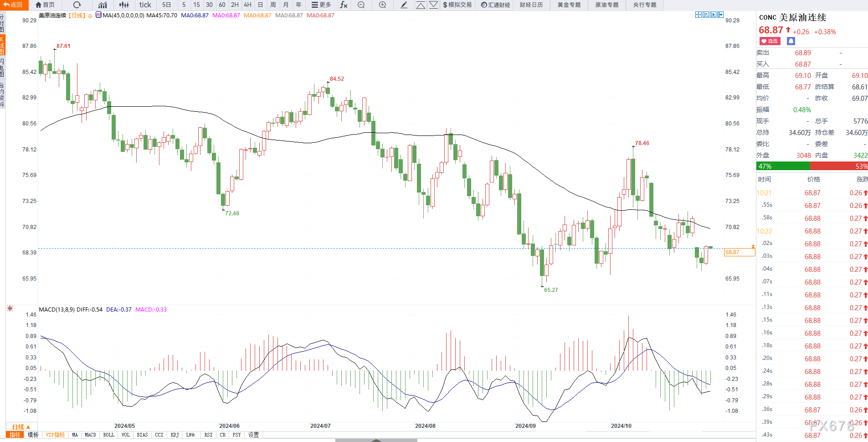This screenshot has width=868, height=442.
Task: Switch to the candlestick chart icon
Action: [123, 5]
